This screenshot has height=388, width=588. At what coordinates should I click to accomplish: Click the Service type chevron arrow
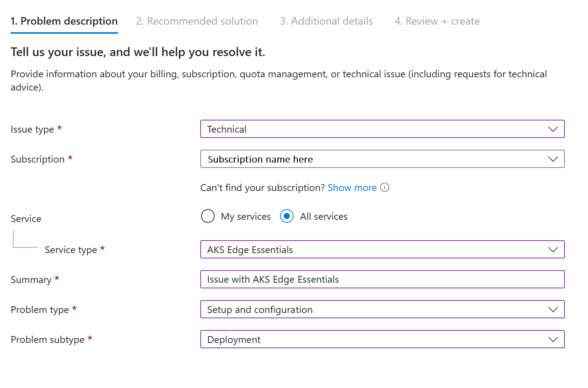pyautogui.click(x=553, y=250)
